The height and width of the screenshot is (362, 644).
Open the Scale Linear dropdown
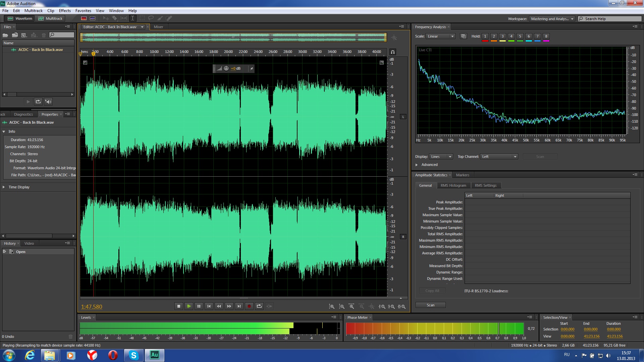tap(440, 36)
